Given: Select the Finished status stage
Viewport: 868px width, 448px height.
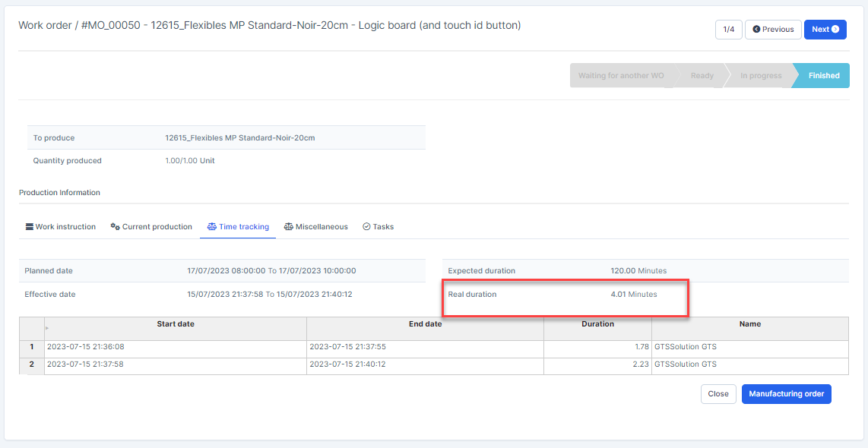Looking at the screenshot, I should coord(823,76).
